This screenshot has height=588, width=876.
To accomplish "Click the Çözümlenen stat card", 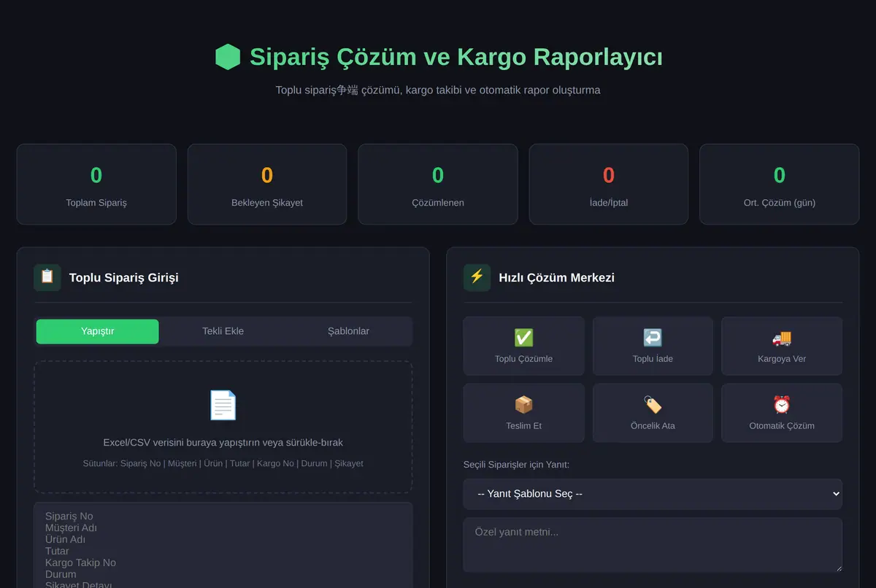I will pyautogui.click(x=438, y=184).
